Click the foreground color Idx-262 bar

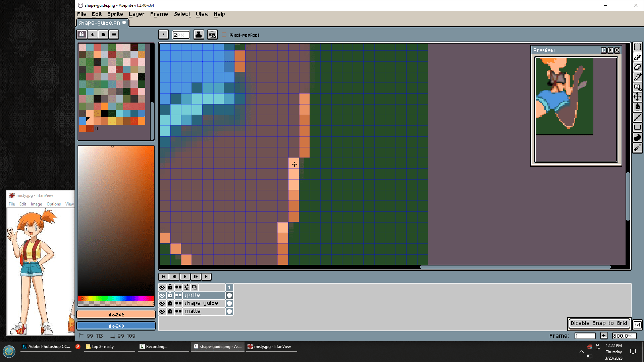[116, 314]
